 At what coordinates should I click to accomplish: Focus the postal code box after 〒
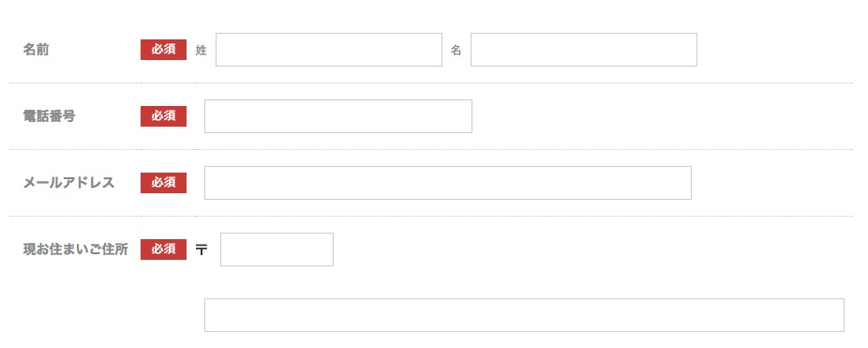point(277,250)
